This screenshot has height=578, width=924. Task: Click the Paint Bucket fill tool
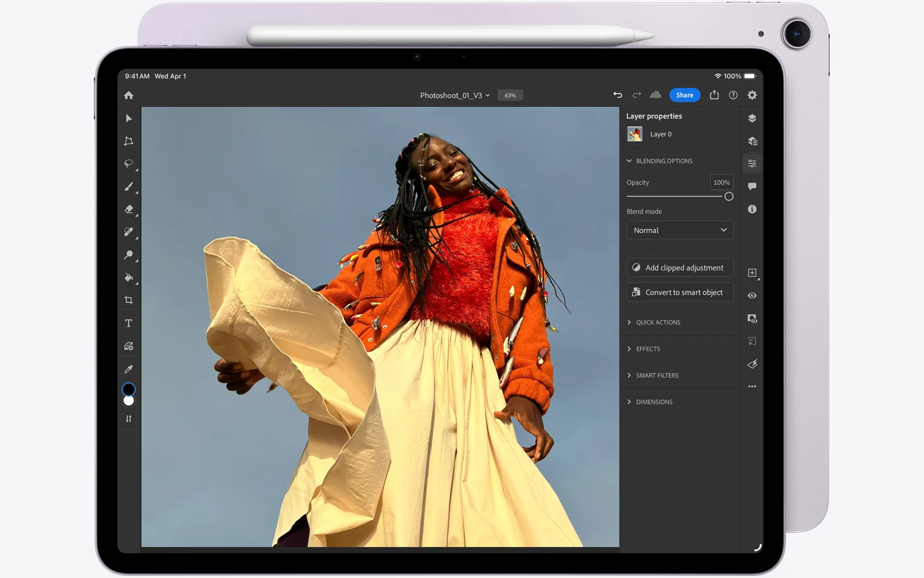pos(129,277)
